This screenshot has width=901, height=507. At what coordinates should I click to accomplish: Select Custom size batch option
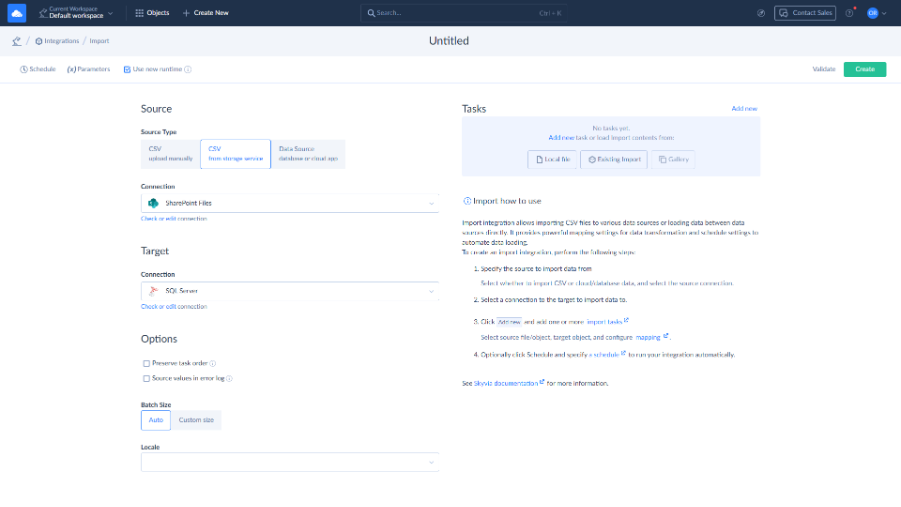coord(196,420)
